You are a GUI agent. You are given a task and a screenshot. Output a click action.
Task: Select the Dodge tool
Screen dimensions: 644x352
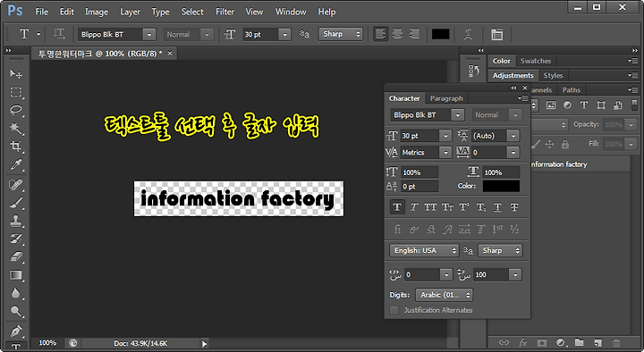pos(16,311)
